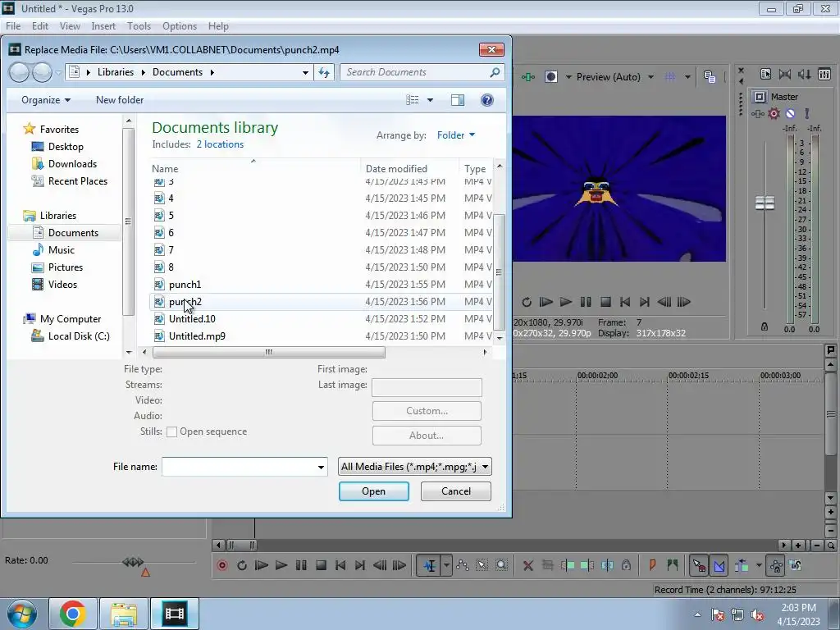Click the Trim icon in the toolbar
840x630 pixels.
[x=547, y=565]
